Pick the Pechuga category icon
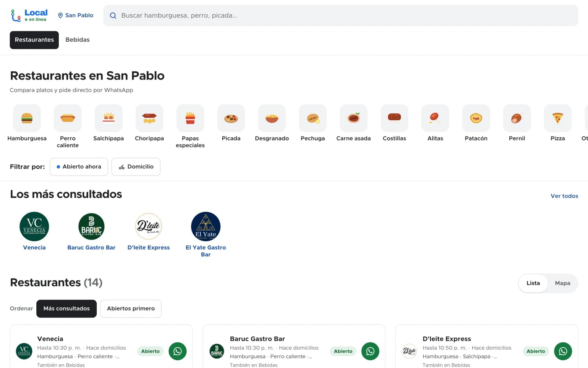The image size is (588, 368). (313, 118)
